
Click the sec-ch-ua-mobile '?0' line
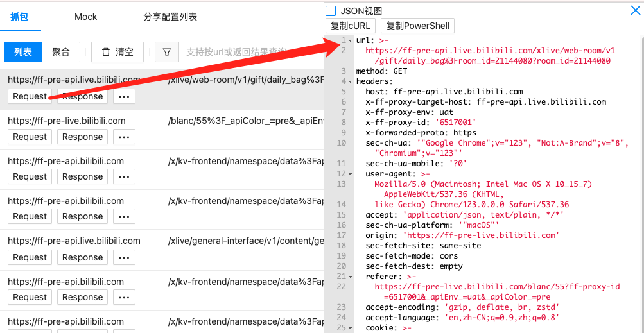pyautogui.click(x=416, y=164)
